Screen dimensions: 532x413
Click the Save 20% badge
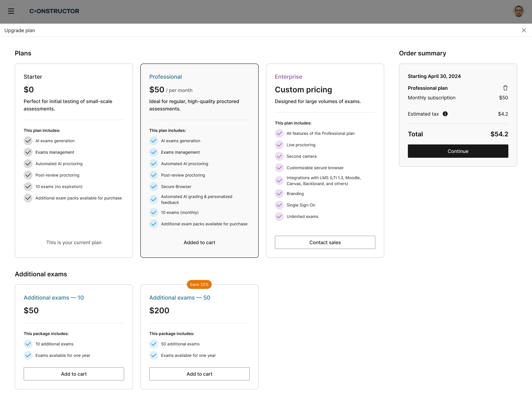click(199, 284)
